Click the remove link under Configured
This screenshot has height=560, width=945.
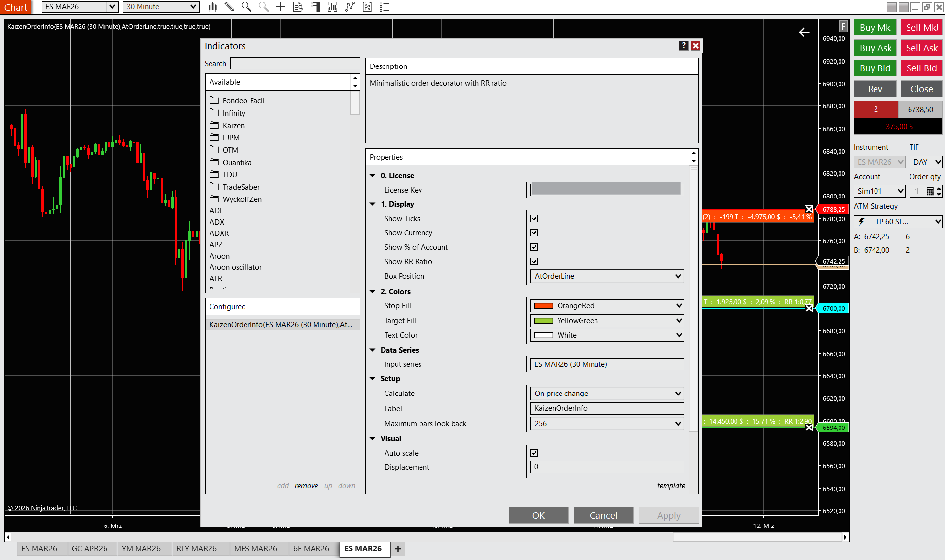point(306,486)
